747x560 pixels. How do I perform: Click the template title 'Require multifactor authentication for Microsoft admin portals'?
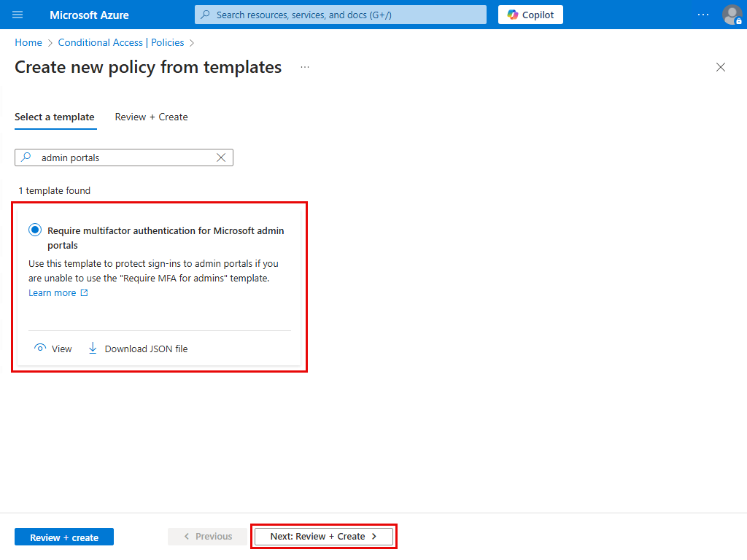point(166,238)
